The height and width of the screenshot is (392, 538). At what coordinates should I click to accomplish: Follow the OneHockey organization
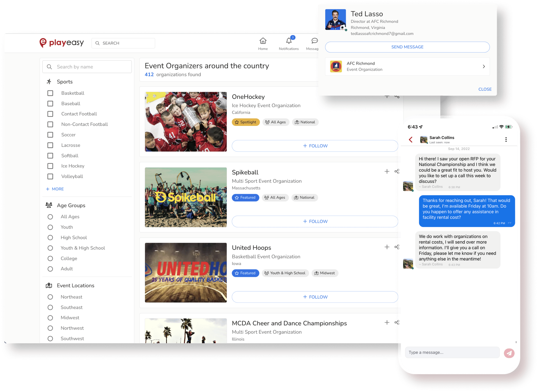315,146
